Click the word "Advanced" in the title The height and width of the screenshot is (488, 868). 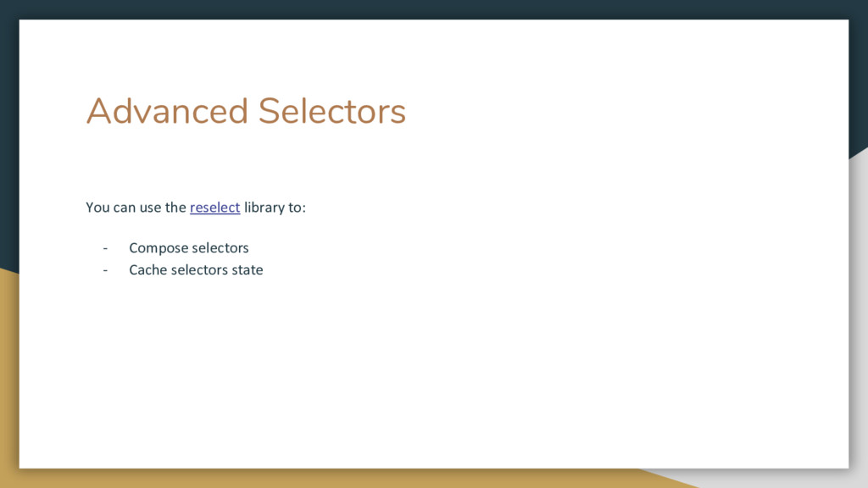pyautogui.click(x=167, y=111)
